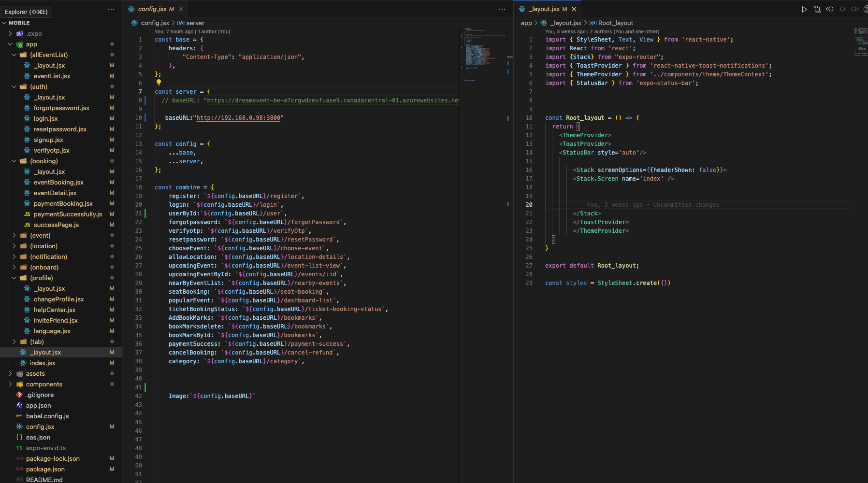Viewport: 868px width, 483px height.
Task: Expand the (event) folder
Action: [14, 235]
